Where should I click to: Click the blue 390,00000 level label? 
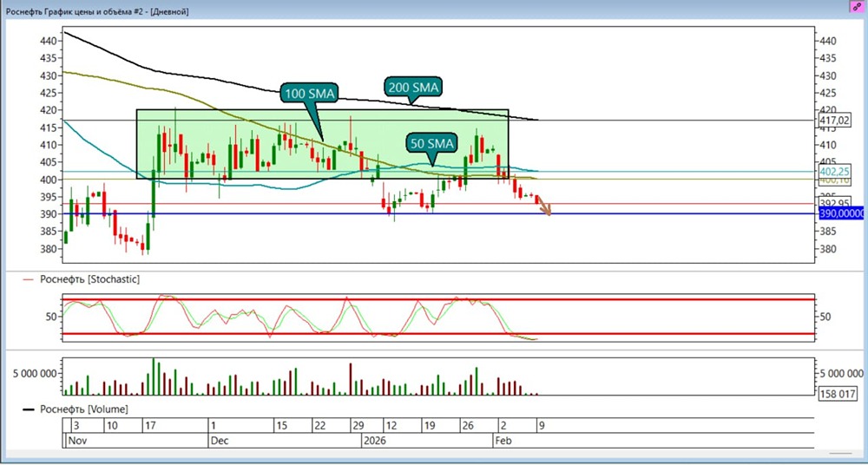tap(840, 213)
